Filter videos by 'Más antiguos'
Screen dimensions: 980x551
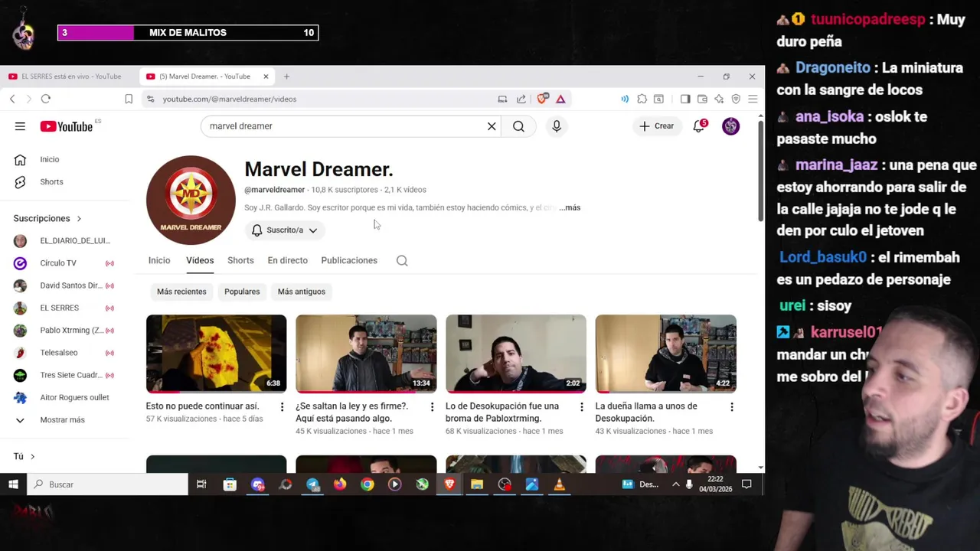click(x=302, y=292)
